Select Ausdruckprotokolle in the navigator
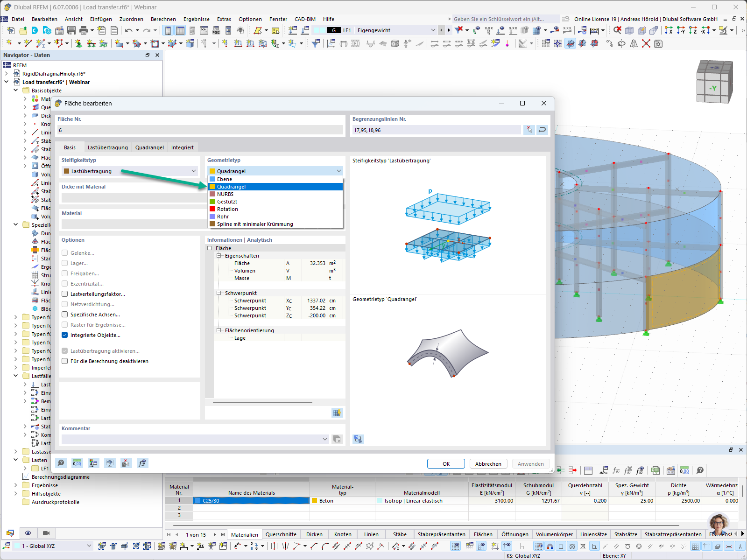Screen dimensions: 747x560 coord(56,502)
